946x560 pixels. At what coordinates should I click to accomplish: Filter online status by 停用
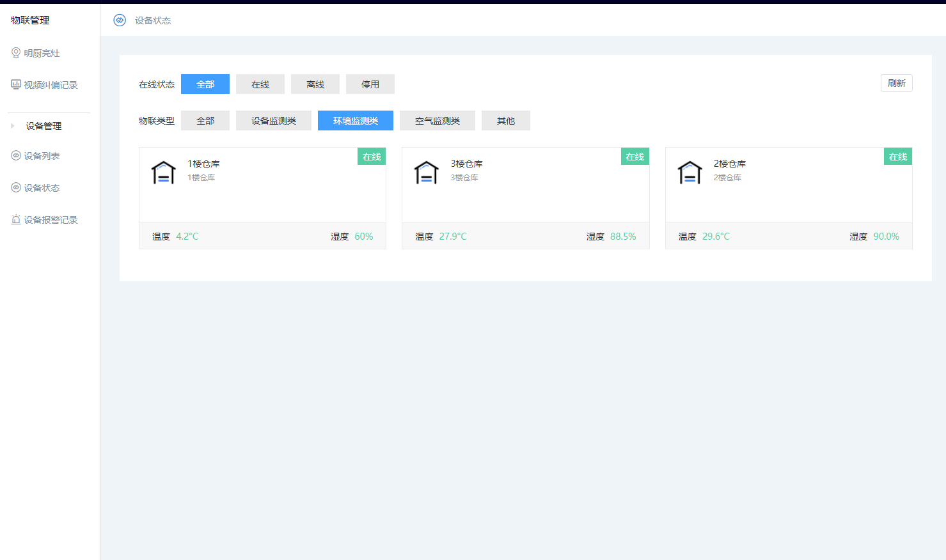370,84
